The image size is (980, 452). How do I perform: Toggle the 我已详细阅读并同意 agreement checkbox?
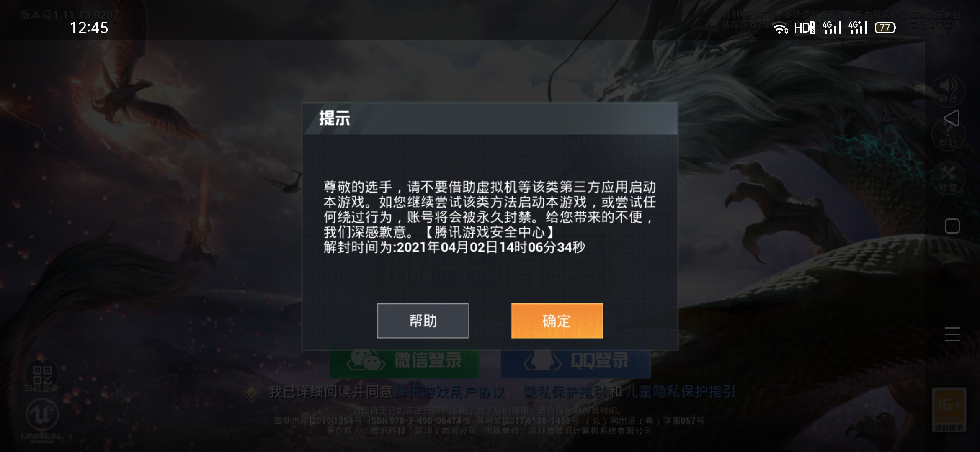(x=252, y=392)
